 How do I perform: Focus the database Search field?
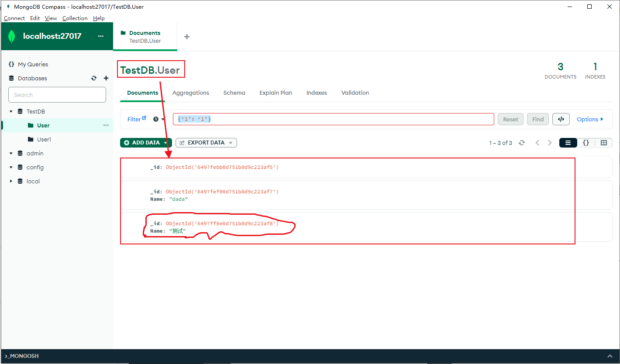(57, 95)
